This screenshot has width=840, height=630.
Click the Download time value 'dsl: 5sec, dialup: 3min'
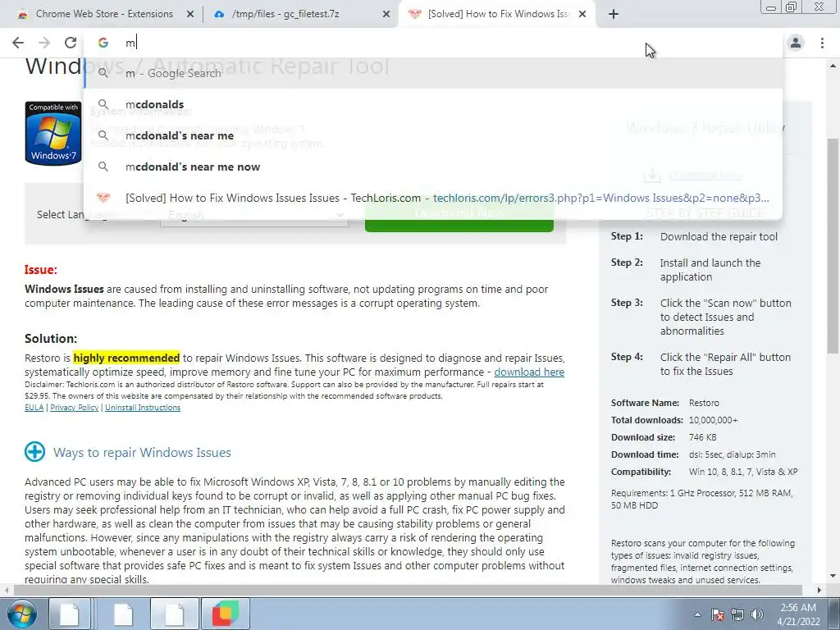click(732, 454)
